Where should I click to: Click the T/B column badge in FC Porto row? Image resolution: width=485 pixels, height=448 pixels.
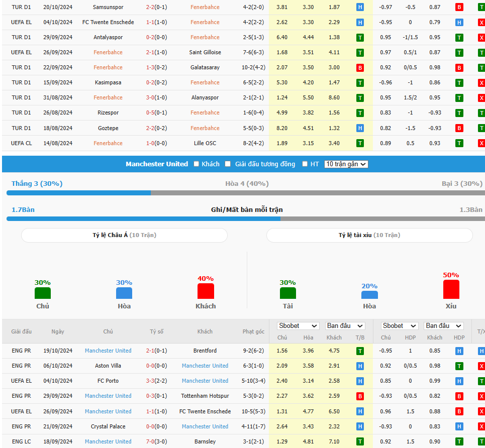tap(360, 381)
